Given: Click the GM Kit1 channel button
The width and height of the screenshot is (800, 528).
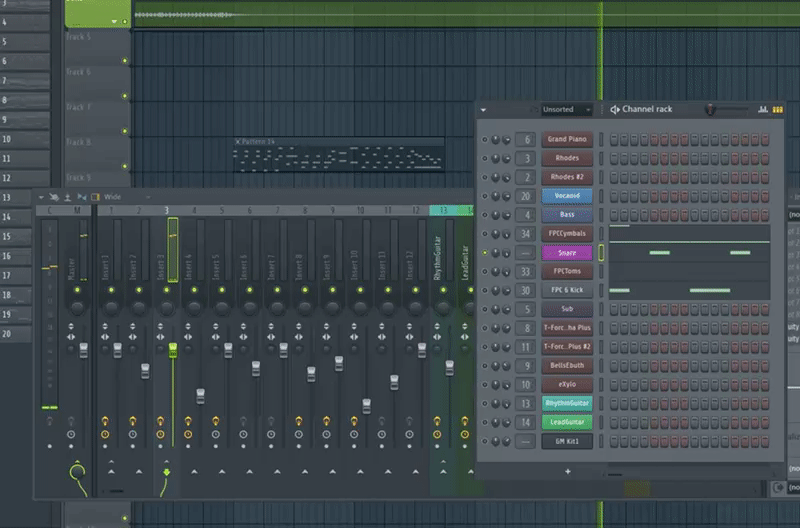Looking at the screenshot, I should pos(567,441).
